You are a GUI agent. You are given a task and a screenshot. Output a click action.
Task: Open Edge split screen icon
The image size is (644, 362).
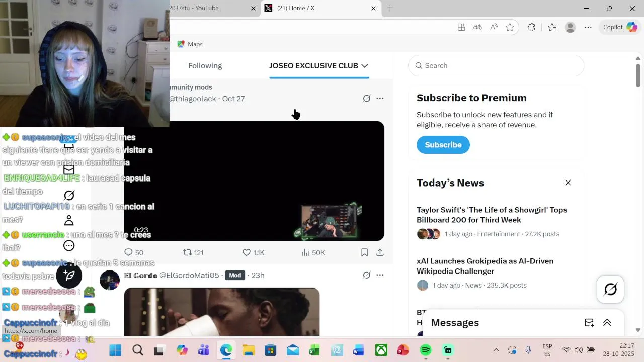(x=461, y=27)
